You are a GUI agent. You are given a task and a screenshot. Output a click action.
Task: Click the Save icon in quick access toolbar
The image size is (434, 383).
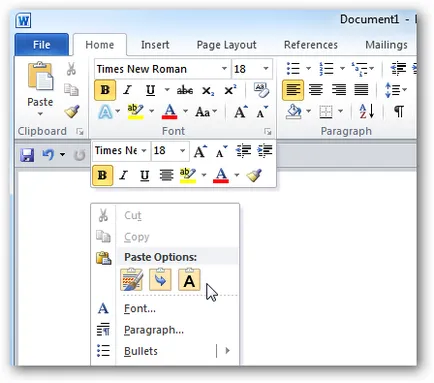click(x=27, y=155)
